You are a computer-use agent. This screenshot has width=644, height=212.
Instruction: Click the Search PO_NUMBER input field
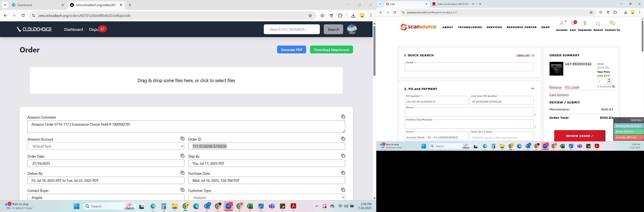coord(291,29)
